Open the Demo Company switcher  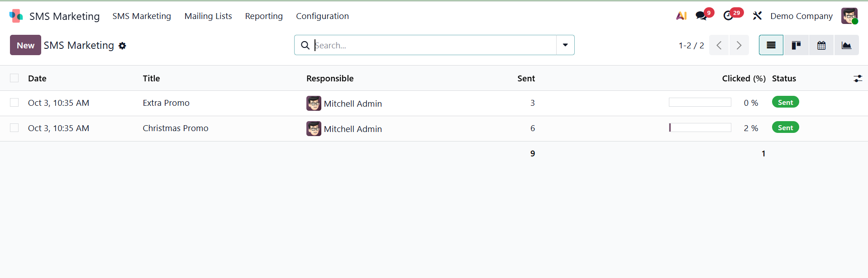[801, 16]
